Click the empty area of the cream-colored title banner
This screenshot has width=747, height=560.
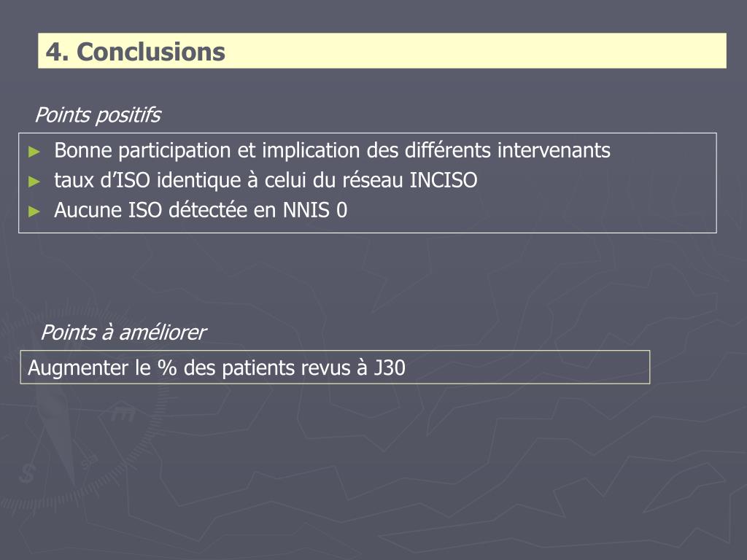click(x=476, y=50)
